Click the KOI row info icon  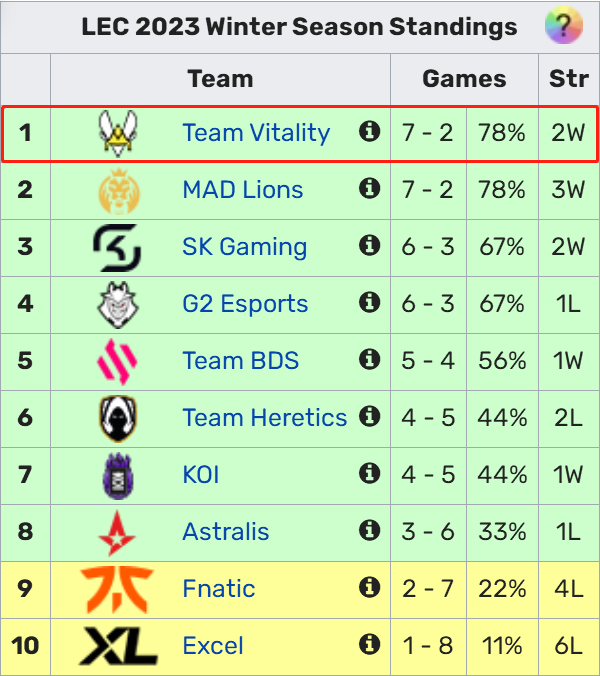click(x=369, y=473)
